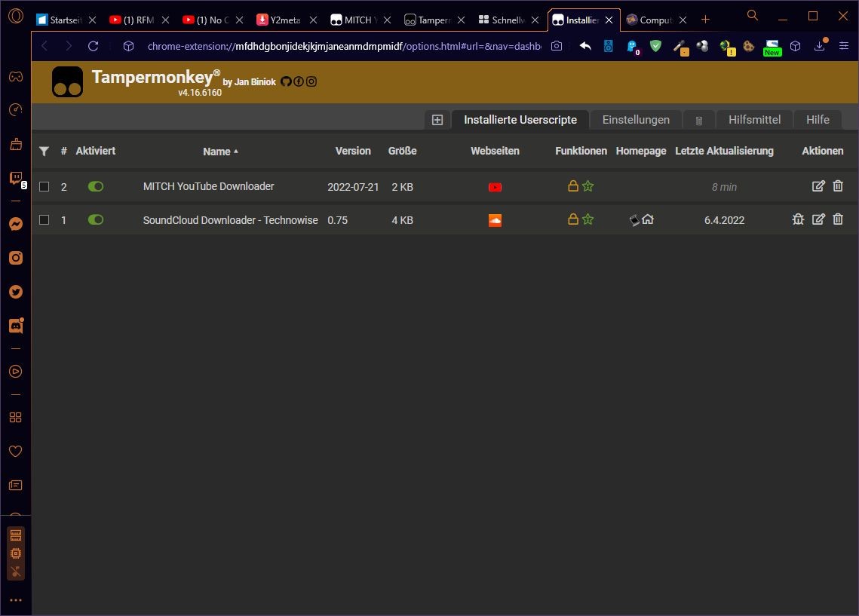The height and width of the screenshot is (616, 859).
Task: Click the lock icon in MITCH YouTube Downloader row
Action: click(x=573, y=186)
